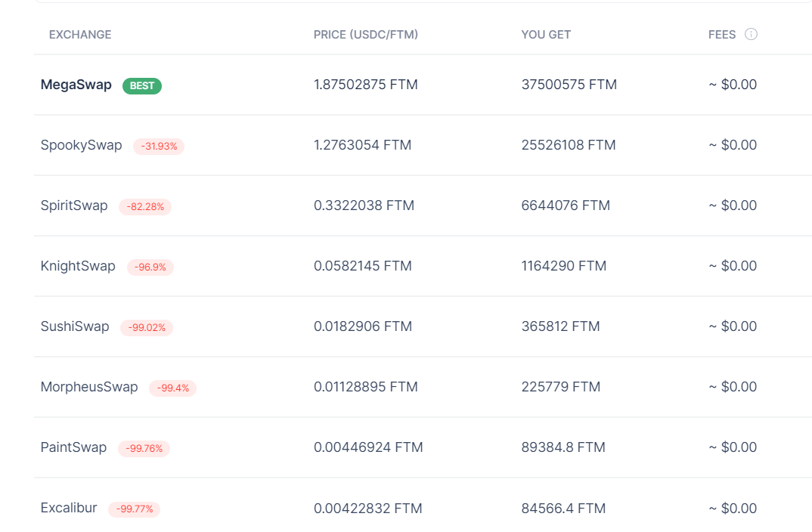Click the fee value in SpookySwap row

(733, 145)
